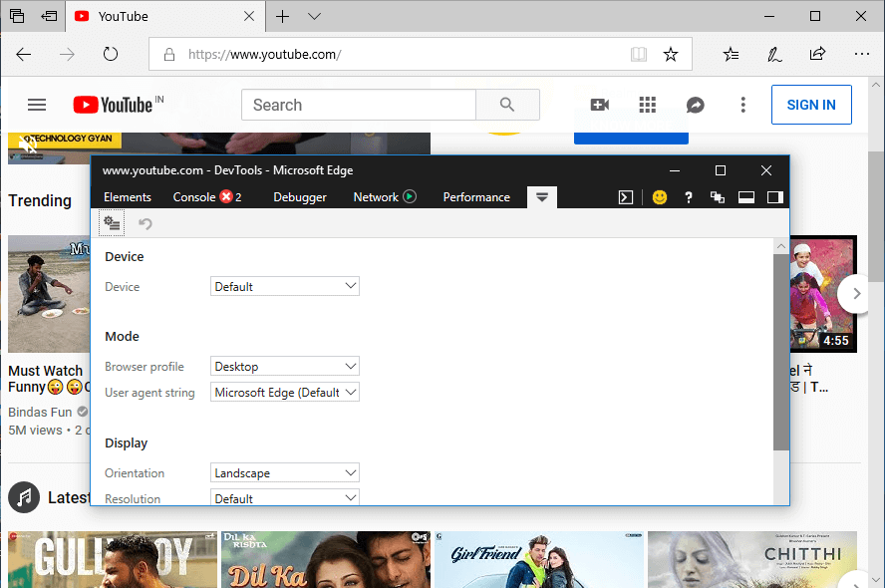Open DevTools console toggle icon
The height and width of the screenshot is (588, 885).
pos(625,197)
